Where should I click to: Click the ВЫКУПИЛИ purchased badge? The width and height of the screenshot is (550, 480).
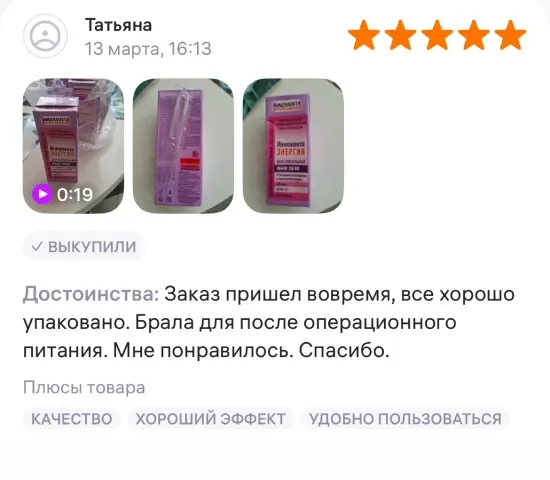pyautogui.click(x=83, y=246)
